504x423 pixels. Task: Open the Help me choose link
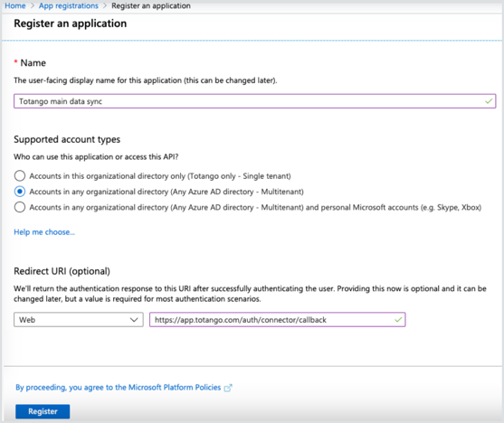click(x=44, y=232)
